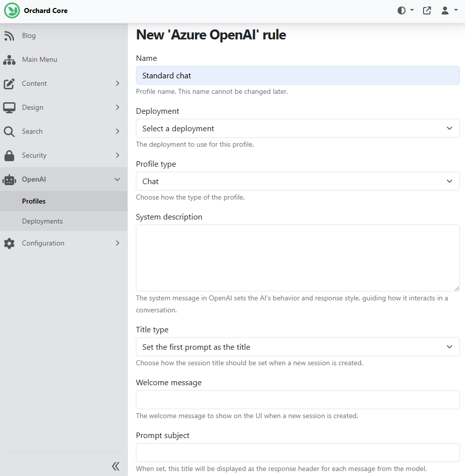
Task: Open the Content menu label
Action: [x=34, y=83]
